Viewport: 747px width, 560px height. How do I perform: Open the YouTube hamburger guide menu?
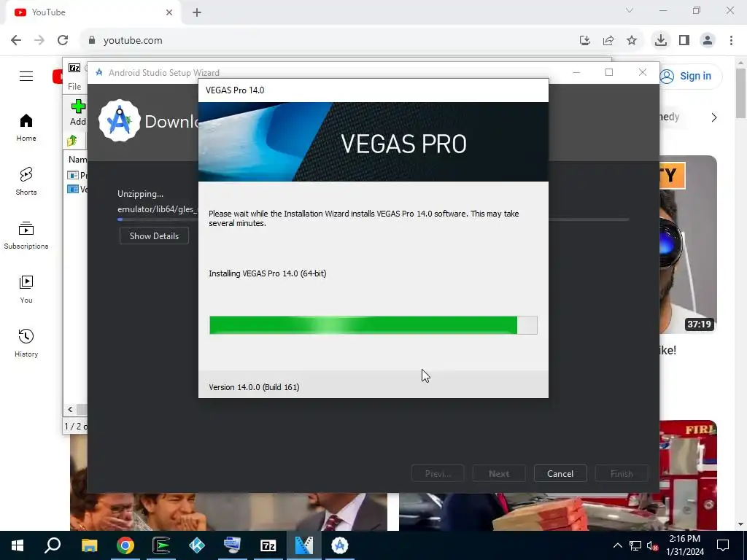(26, 76)
